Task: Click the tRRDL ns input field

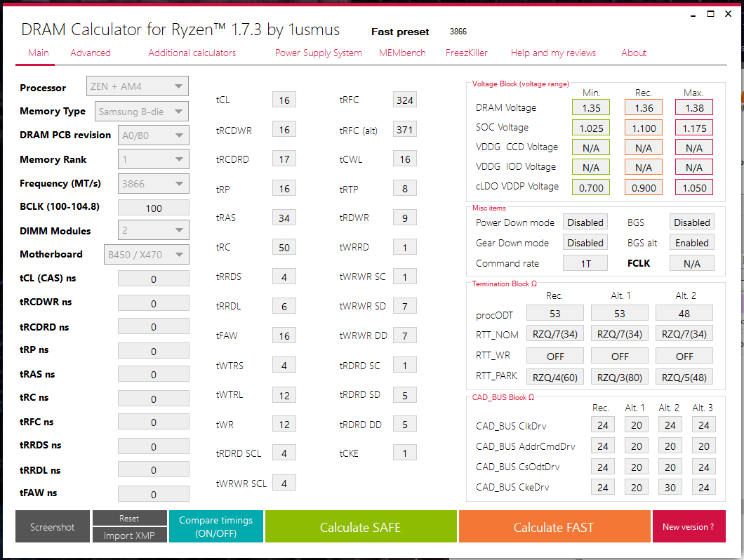Action: pos(154,470)
